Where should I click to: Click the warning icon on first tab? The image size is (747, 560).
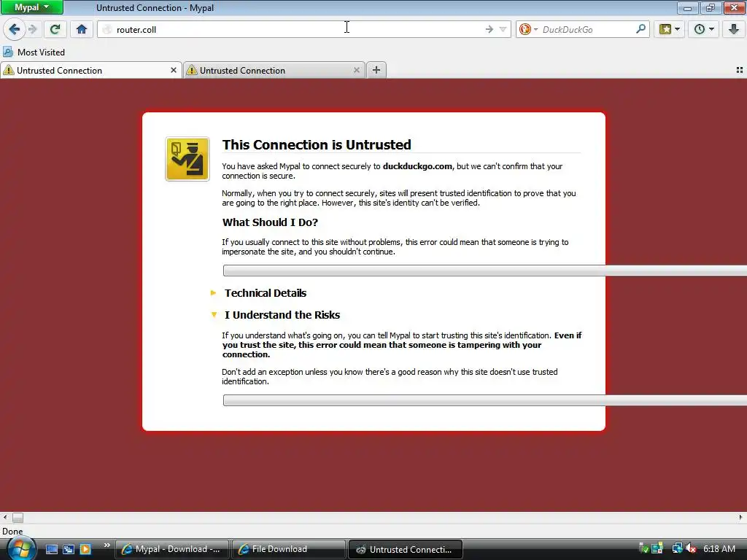[x=9, y=71]
